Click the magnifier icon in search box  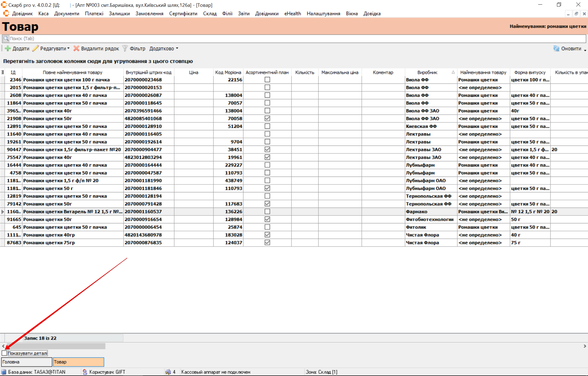click(6, 39)
